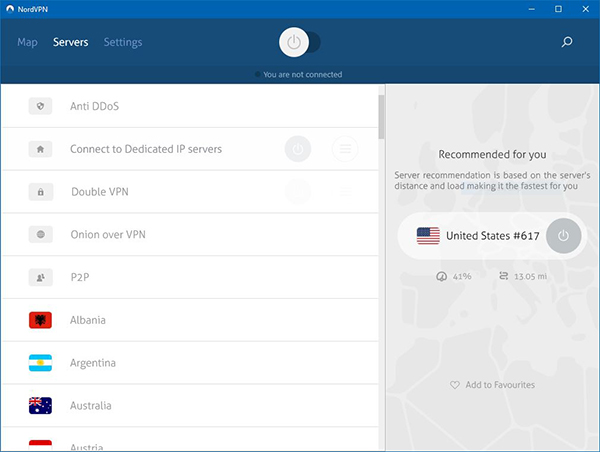
Task: Click the Argentina flag icon
Action: coord(40,363)
